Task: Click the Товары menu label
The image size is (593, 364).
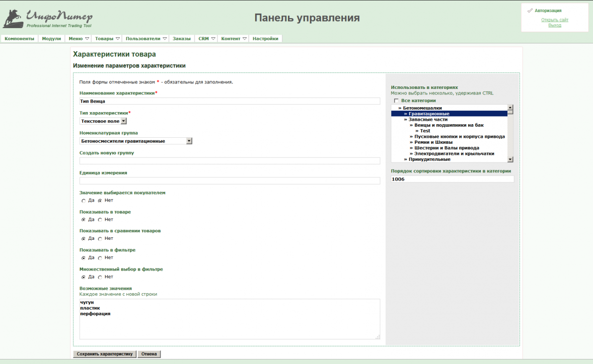Action: click(x=104, y=39)
